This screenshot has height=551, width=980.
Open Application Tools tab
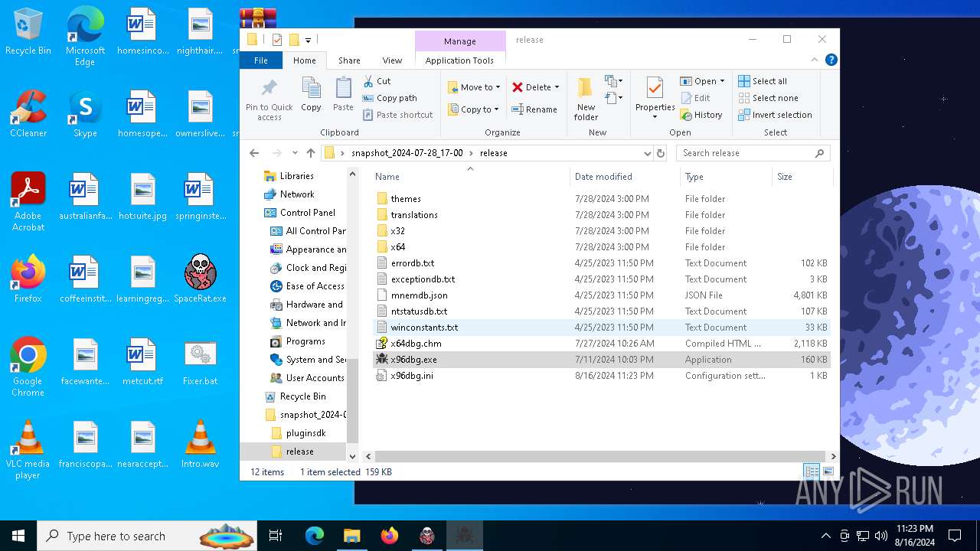click(x=460, y=60)
